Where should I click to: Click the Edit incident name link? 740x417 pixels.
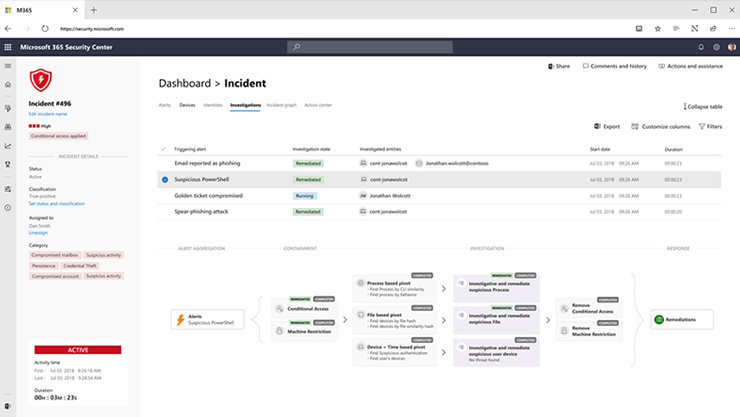[46, 115]
